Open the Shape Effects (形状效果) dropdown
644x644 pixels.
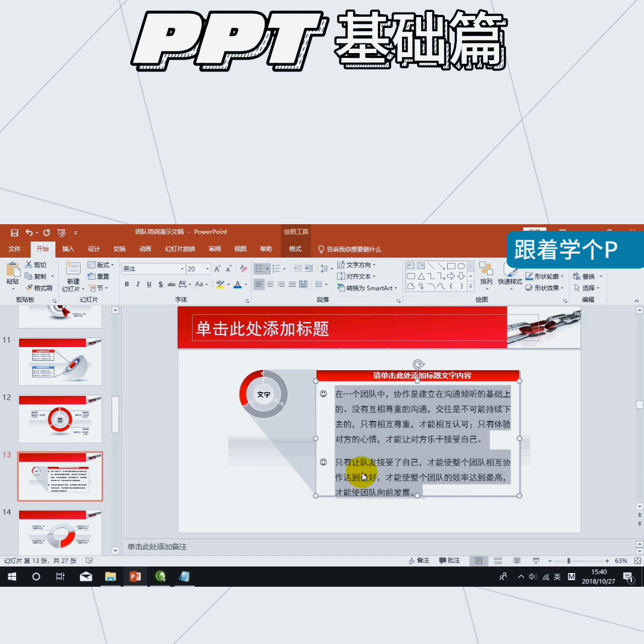pos(544,288)
